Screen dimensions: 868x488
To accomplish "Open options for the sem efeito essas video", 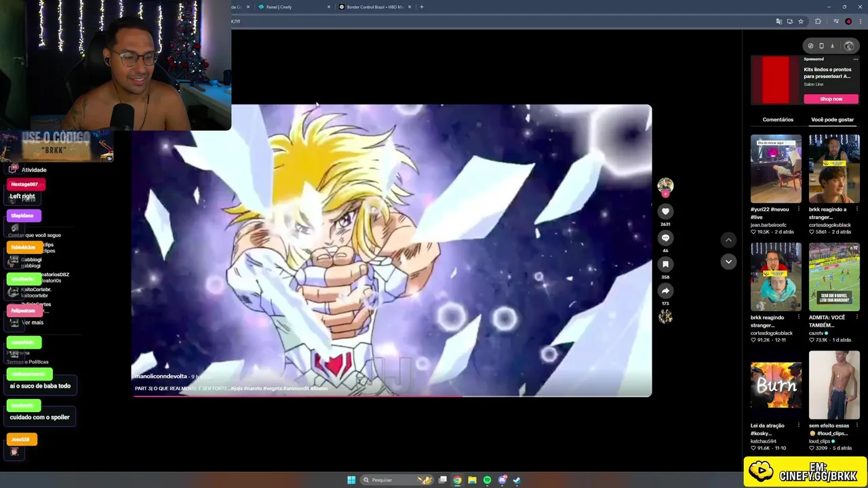I will (856, 426).
